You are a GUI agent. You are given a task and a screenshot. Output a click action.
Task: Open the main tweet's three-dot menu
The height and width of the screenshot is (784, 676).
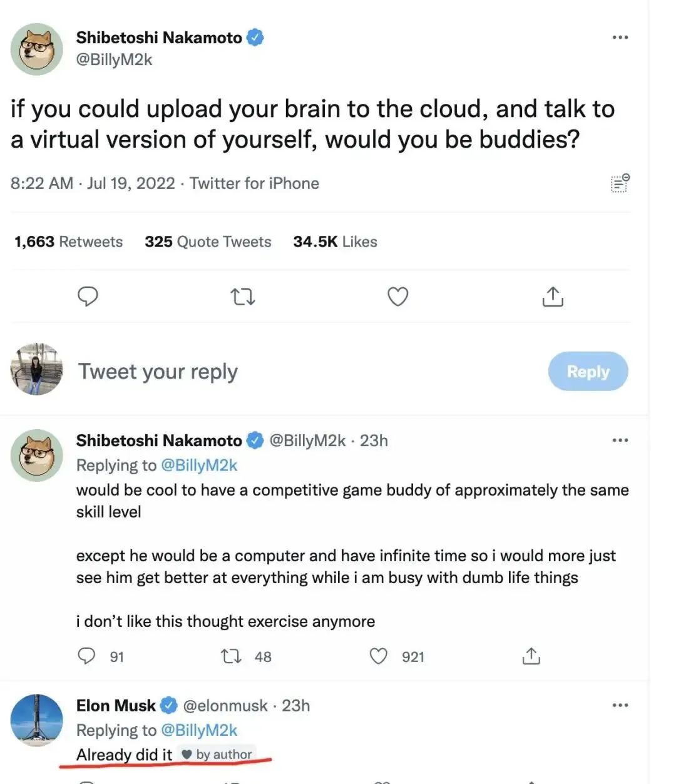click(620, 38)
